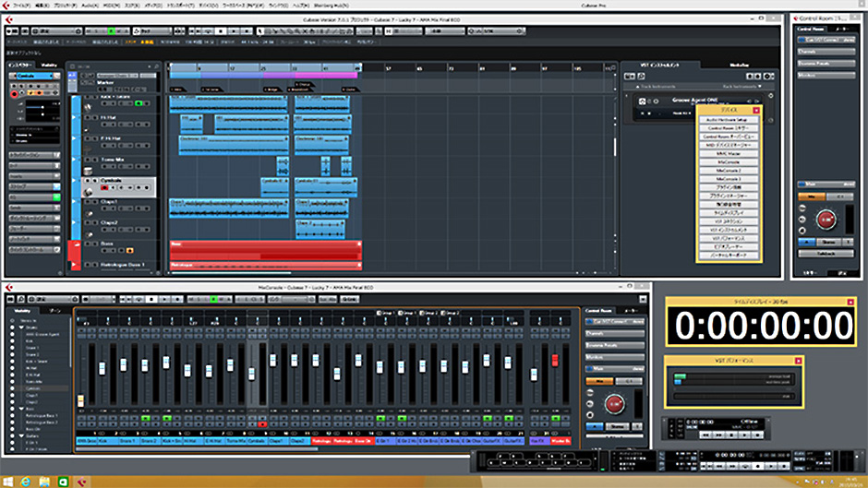Click the Record button in MixConsole toolbar

point(177,299)
